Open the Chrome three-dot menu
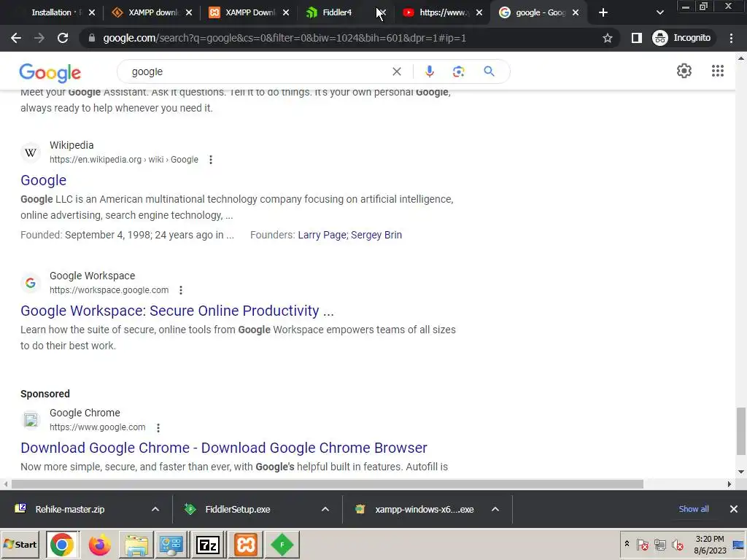This screenshot has width=747, height=560. point(731,38)
